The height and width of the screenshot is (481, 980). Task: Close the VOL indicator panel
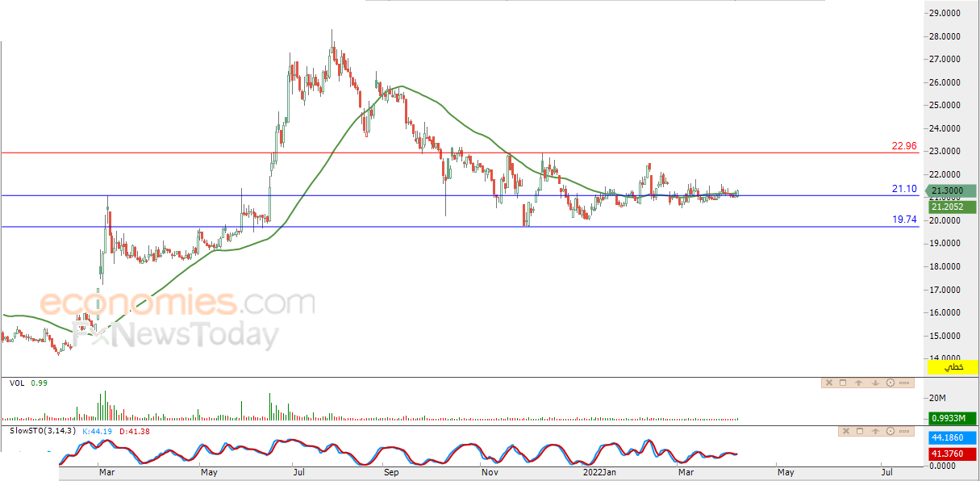point(829,383)
